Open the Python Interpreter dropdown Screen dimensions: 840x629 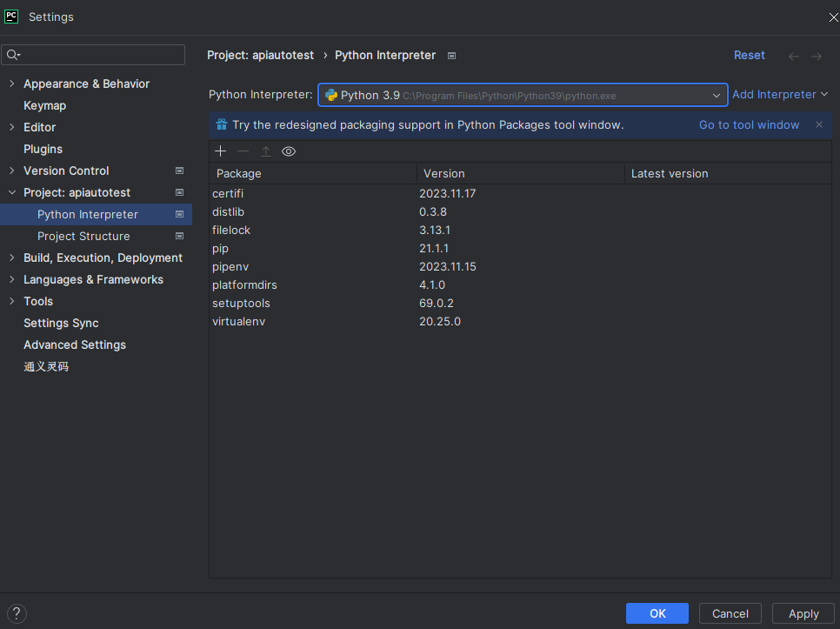[717, 95]
